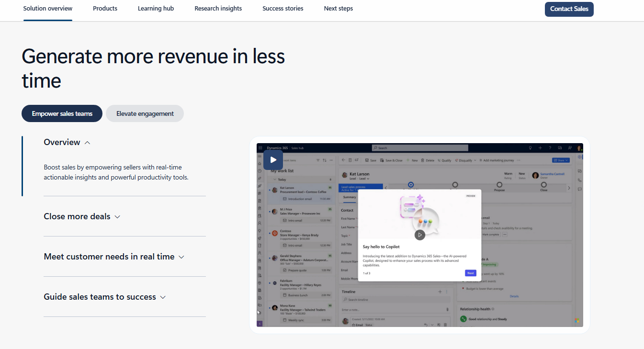Image resolution: width=644 pixels, height=349 pixels.
Task: Select the Empower sales teams pill
Action: tap(62, 113)
